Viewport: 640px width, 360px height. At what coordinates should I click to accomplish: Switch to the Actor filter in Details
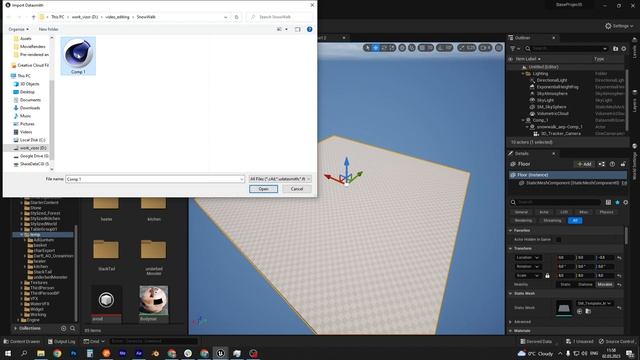(544, 212)
